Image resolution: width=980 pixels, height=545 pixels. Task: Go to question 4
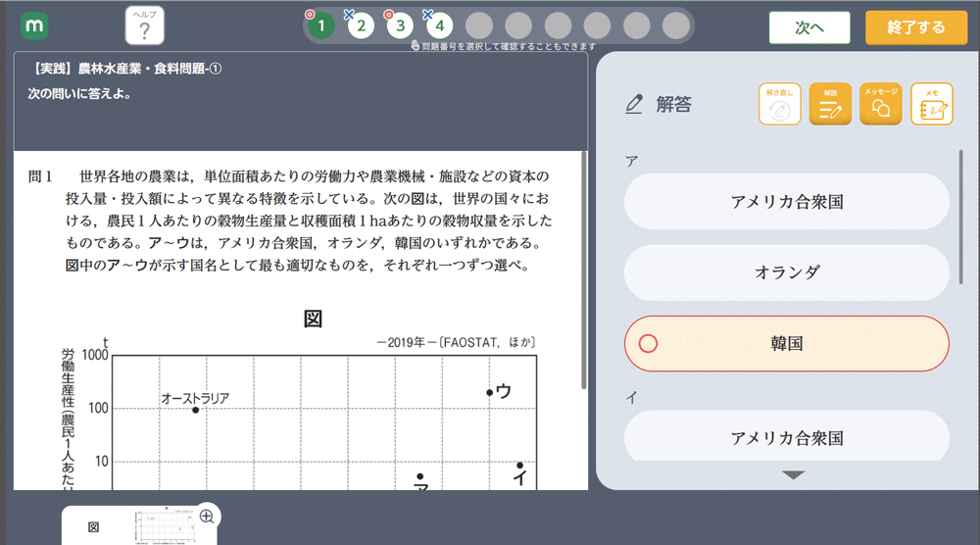[x=439, y=25]
